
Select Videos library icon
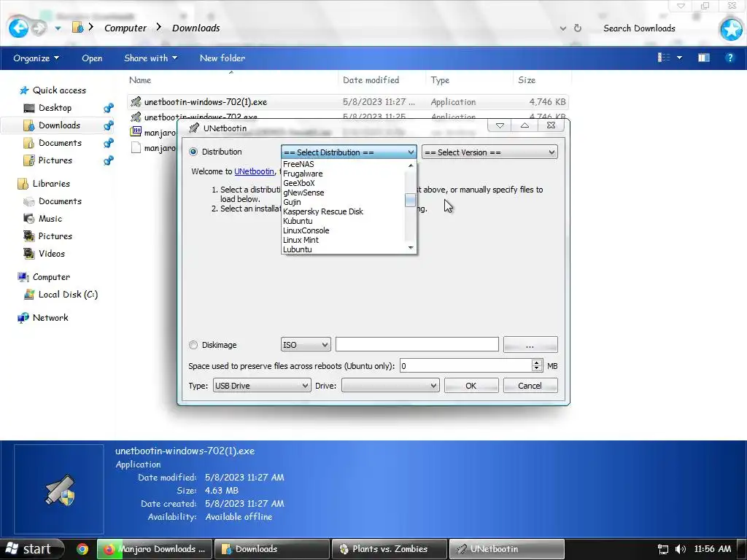pyautogui.click(x=29, y=253)
